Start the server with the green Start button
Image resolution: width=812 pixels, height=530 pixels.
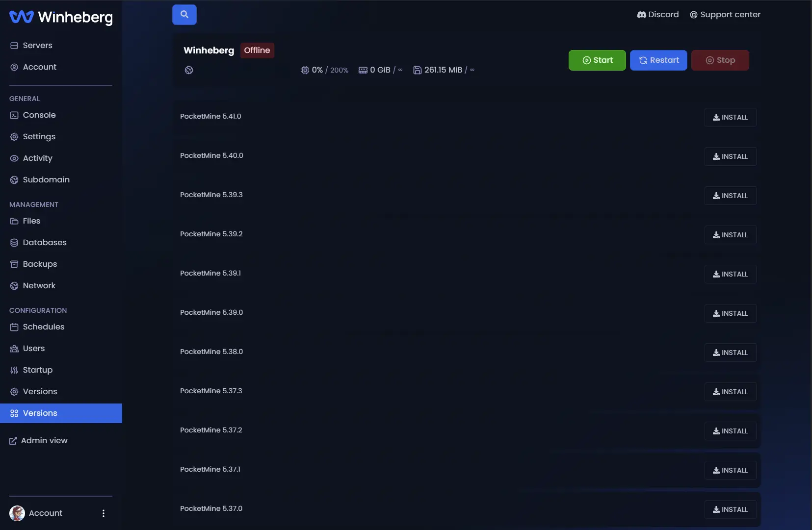click(597, 60)
